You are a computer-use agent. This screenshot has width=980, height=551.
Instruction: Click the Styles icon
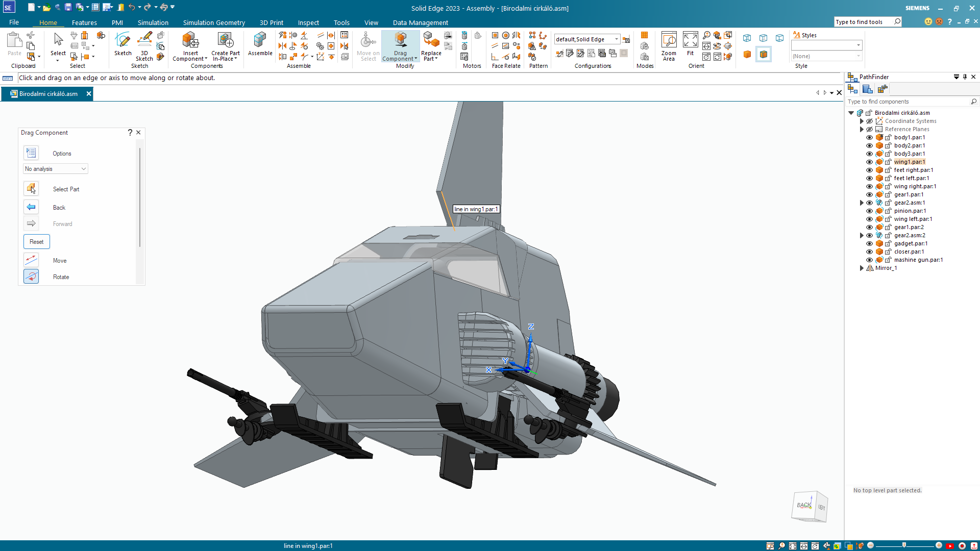(797, 35)
